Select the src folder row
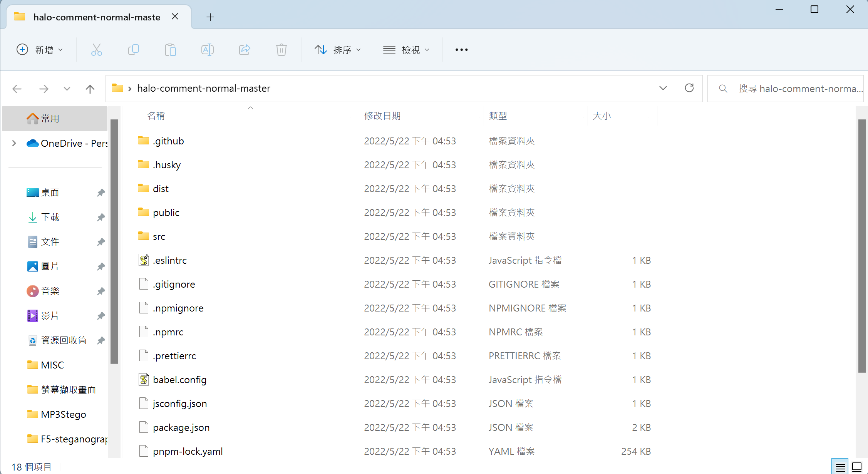 (x=397, y=236)
